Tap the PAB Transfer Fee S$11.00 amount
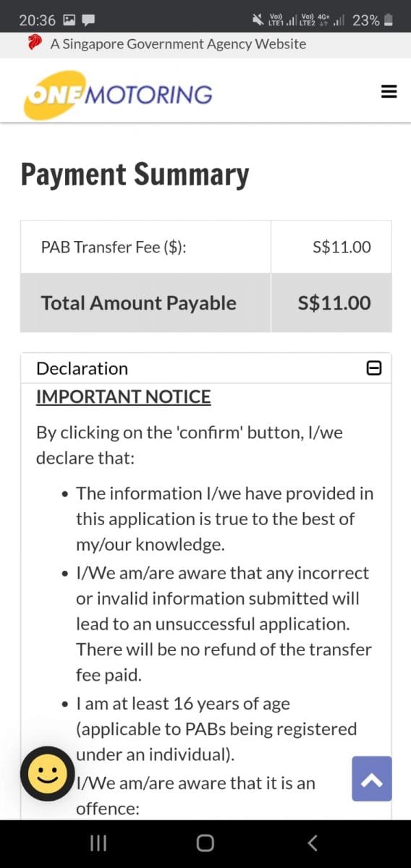The width and height of the screenshot is (411, 868). point(342,247)
